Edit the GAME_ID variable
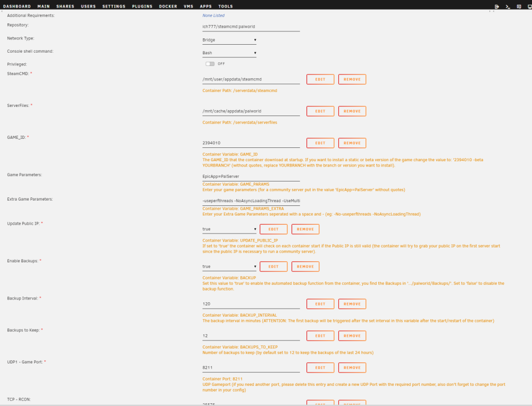532x406 pixels. click(x=320, y=143)
